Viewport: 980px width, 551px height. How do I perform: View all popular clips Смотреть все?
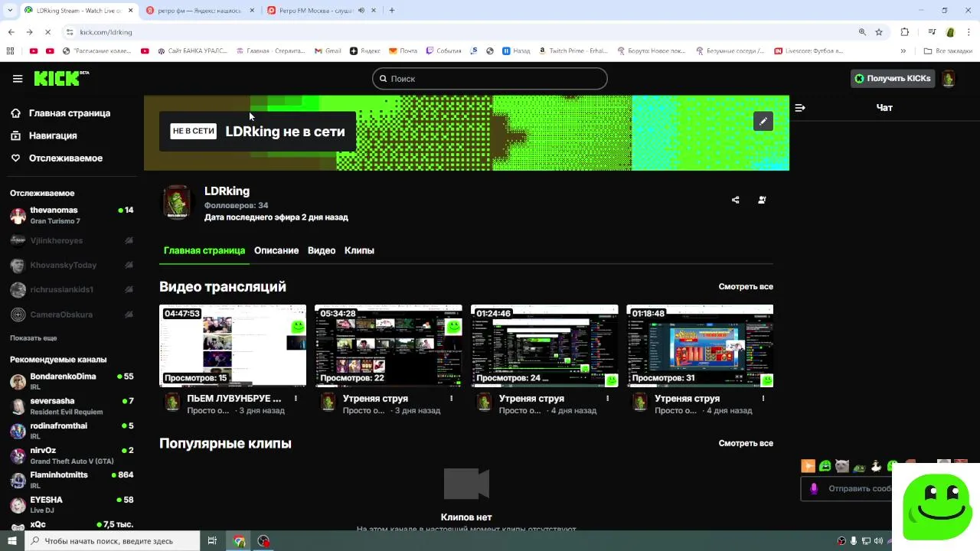(x=746, y=443)
